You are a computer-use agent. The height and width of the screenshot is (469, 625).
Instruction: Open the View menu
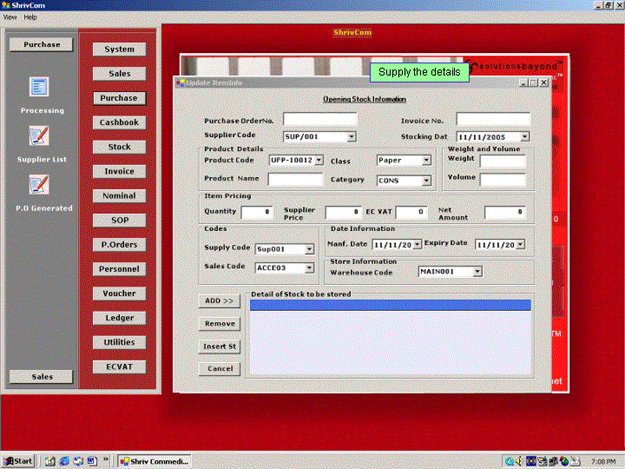10,17
